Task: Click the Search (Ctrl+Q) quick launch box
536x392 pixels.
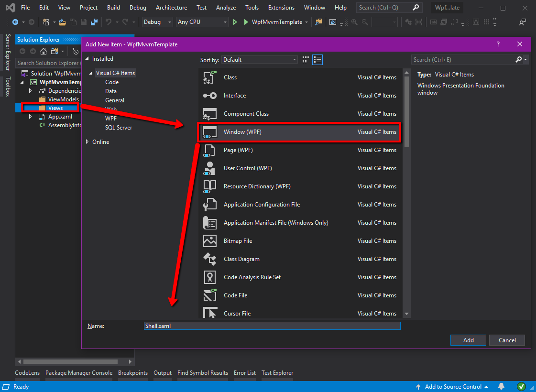Action: 389,8
